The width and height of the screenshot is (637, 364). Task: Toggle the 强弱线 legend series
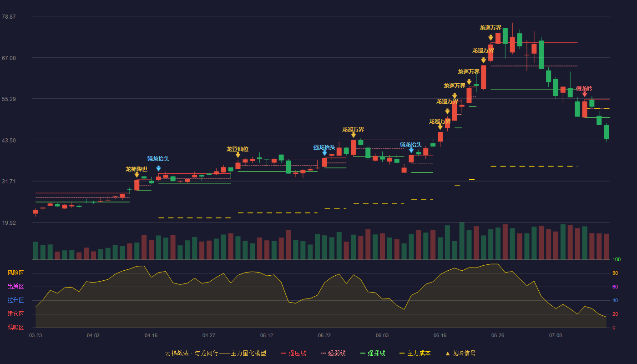(333, 353)
